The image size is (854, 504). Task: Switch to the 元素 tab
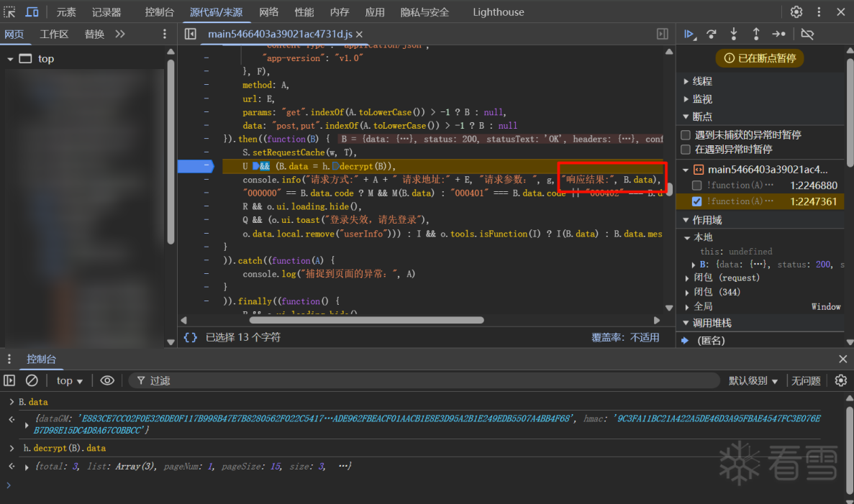click(x=66, y=12)
